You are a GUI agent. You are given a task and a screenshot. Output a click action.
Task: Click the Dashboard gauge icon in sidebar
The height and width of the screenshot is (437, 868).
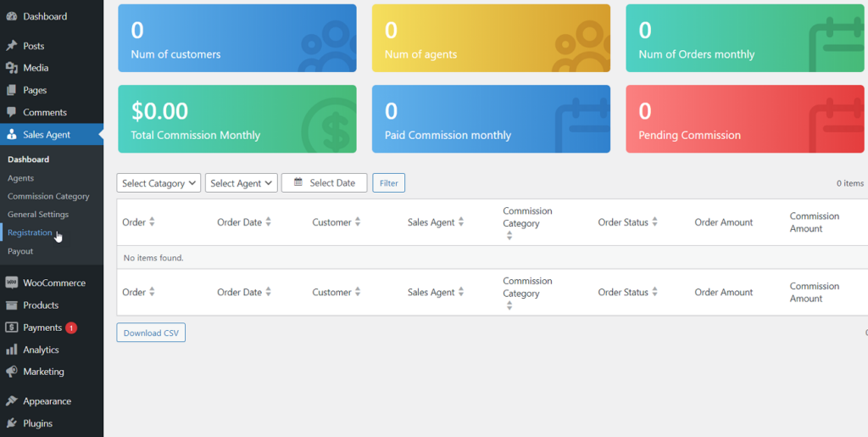(x=11, y=17)
